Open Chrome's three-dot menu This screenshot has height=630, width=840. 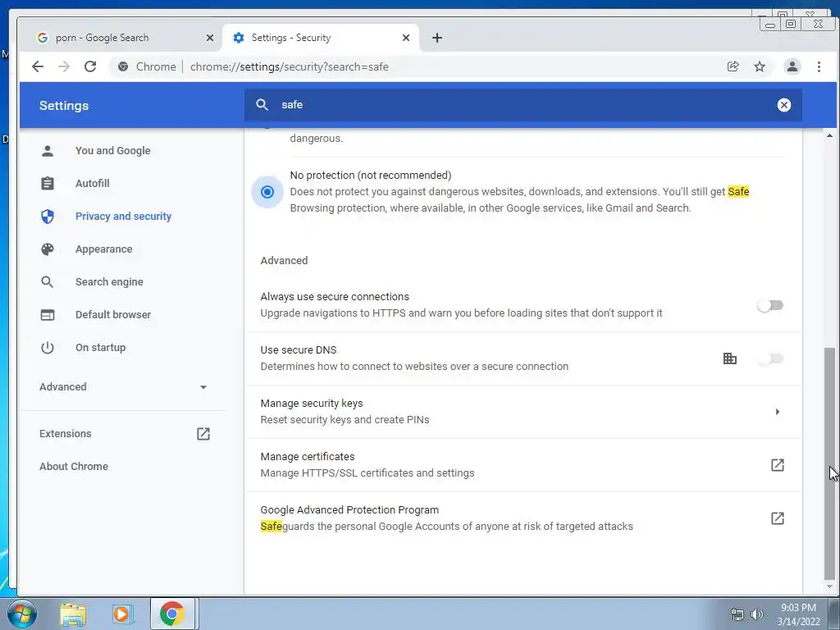(819, 66)
